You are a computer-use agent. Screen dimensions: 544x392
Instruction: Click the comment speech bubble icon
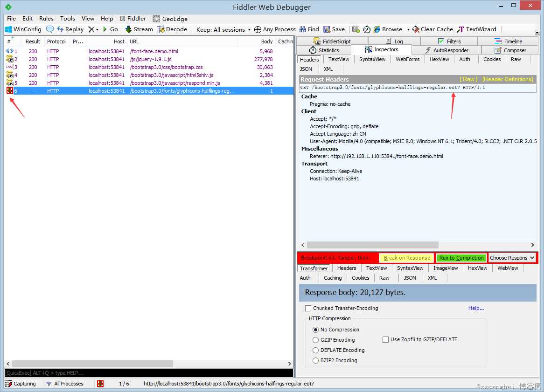(50, 29)
